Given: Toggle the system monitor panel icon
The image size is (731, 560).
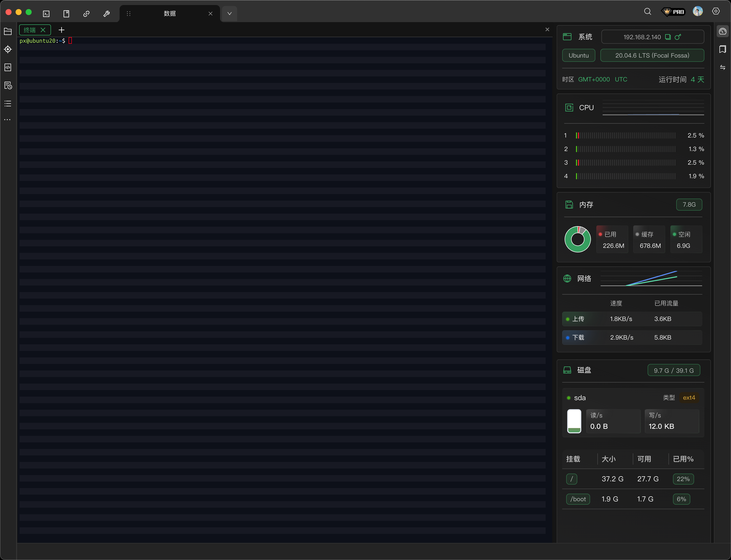Looking at the screenshot, I should [x=722, y=31].
